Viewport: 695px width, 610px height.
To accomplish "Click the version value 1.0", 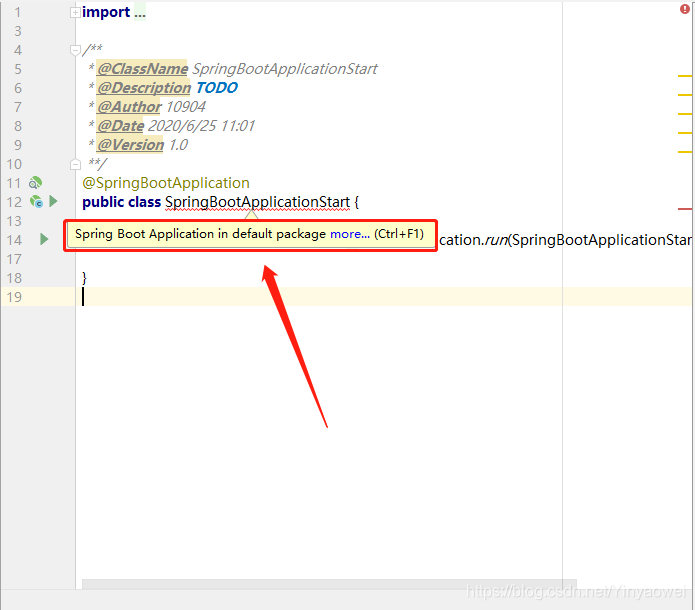I will (x=178, y=145).
